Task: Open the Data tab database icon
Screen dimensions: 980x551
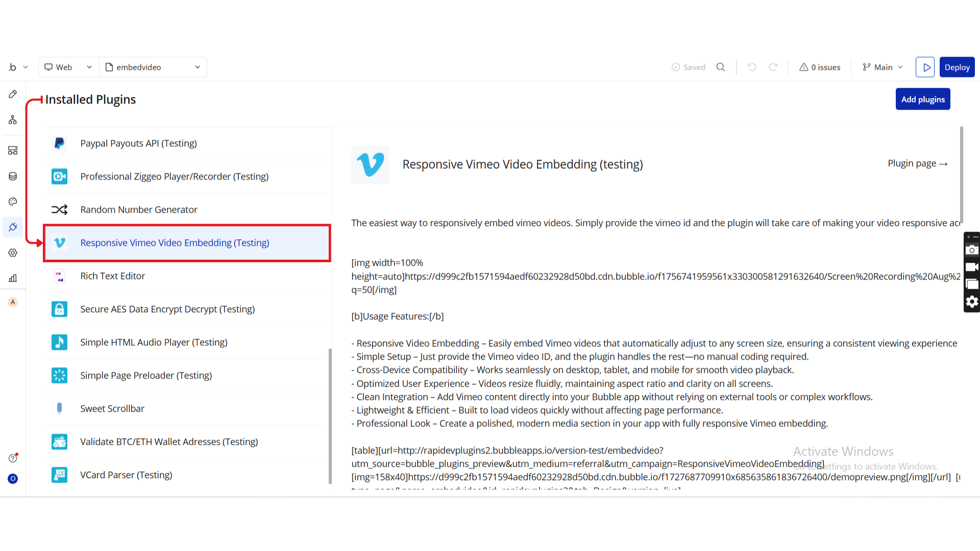Action: click(13, 177)
